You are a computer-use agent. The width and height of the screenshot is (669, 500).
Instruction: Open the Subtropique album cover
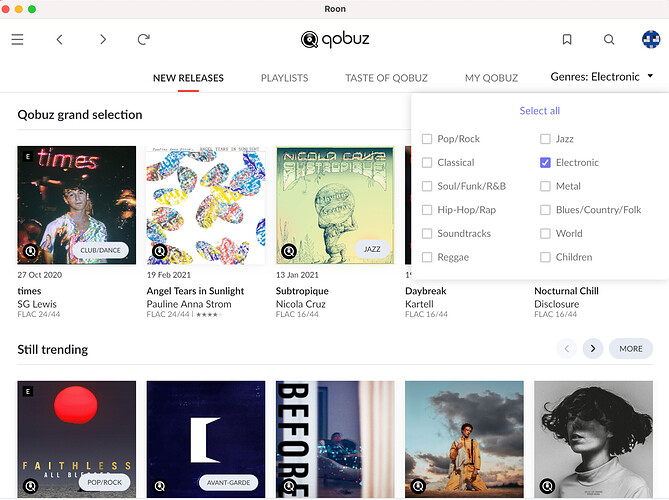coord(335,205)
